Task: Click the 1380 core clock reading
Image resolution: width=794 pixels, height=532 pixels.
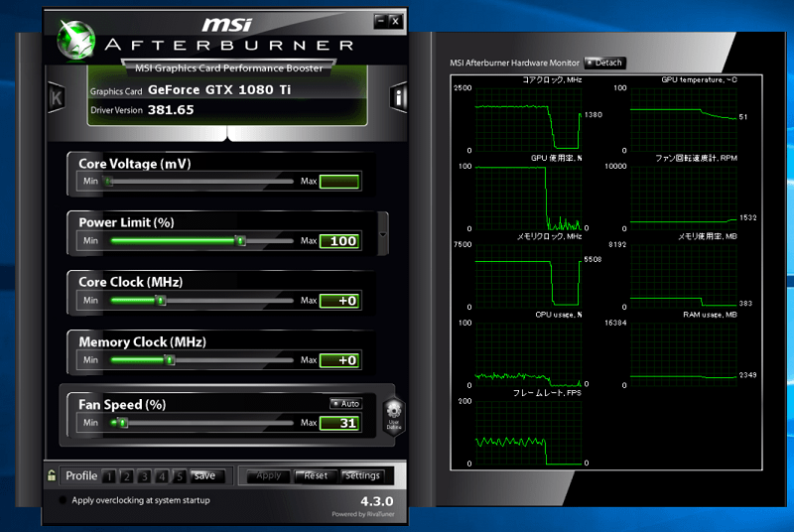Action: [593, 115]
